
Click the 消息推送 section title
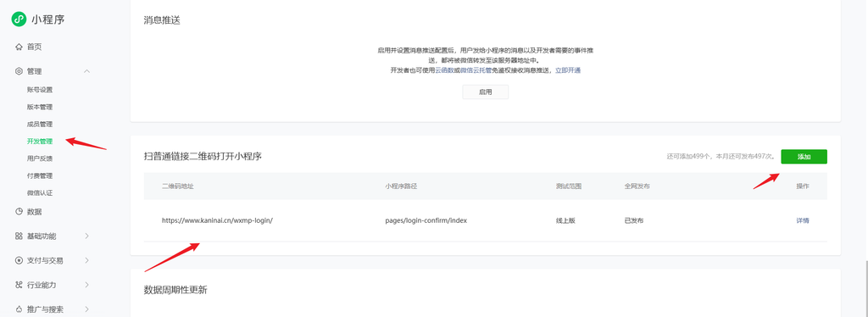coord(162,20)
